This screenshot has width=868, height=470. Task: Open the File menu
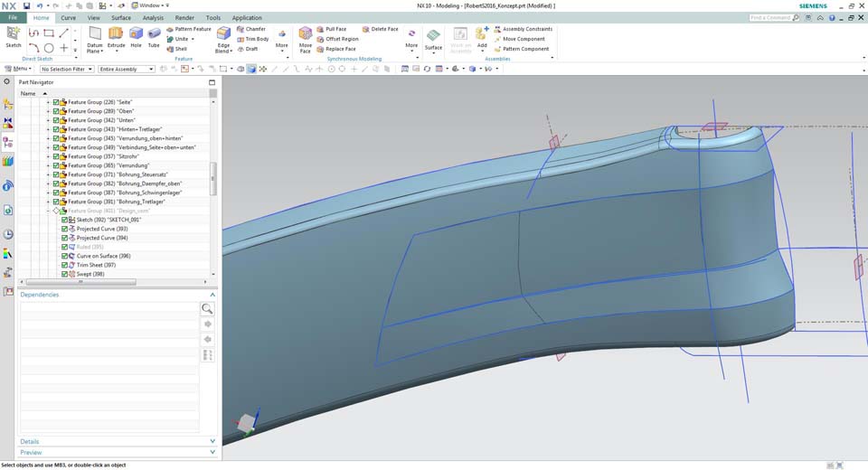13,17
